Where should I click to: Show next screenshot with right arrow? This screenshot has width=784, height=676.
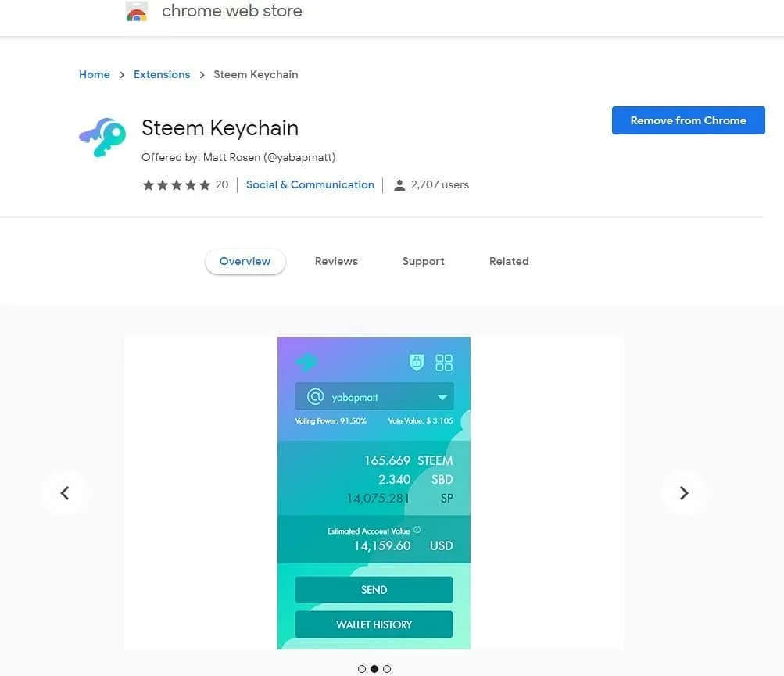click(684, 493)
